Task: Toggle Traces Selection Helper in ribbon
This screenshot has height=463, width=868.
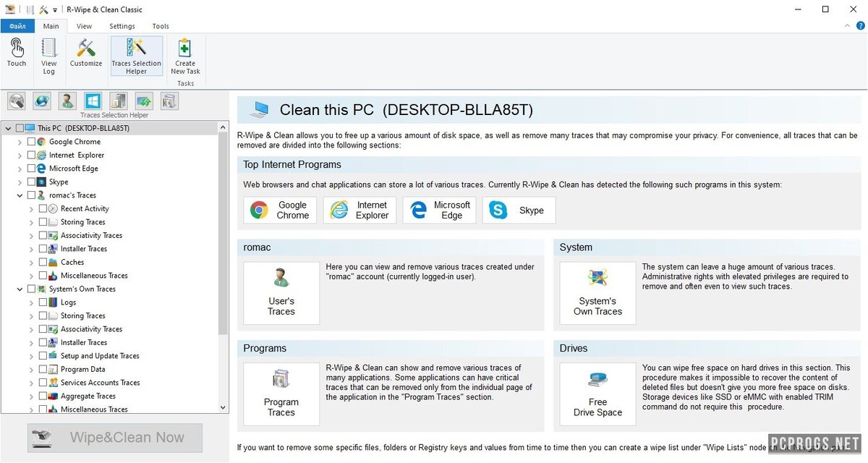Action: point(136,56)
